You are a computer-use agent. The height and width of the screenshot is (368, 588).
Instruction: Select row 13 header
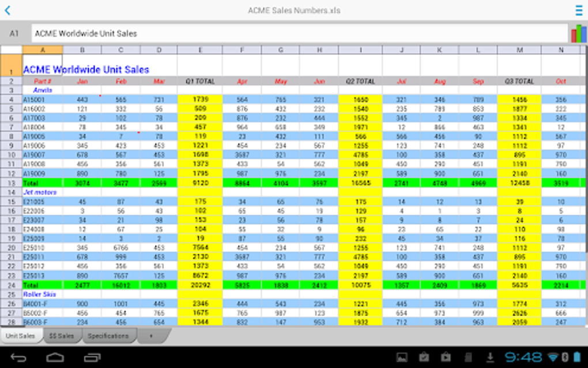click(12, 183)
